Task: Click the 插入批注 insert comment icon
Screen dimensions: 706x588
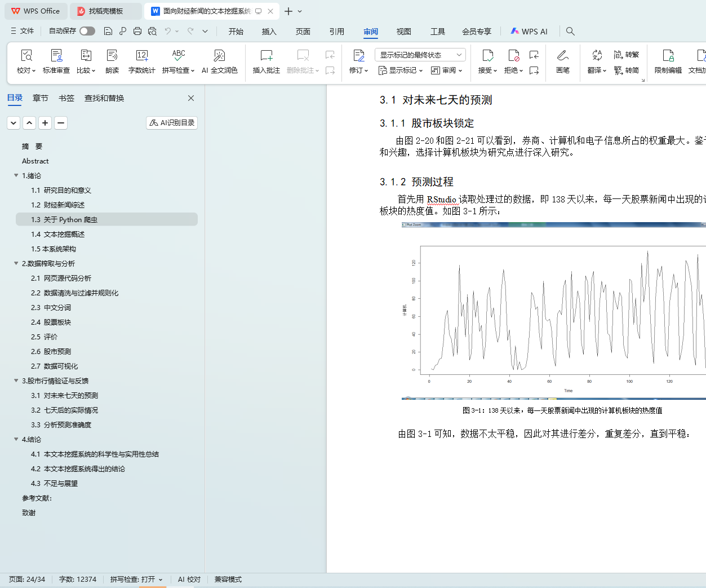Action: coord(266,56)
